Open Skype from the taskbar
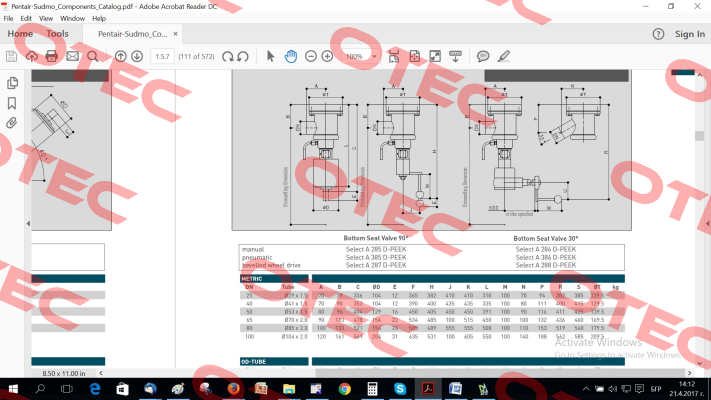This screenshot has width=711, height=400. click(399, 389)
